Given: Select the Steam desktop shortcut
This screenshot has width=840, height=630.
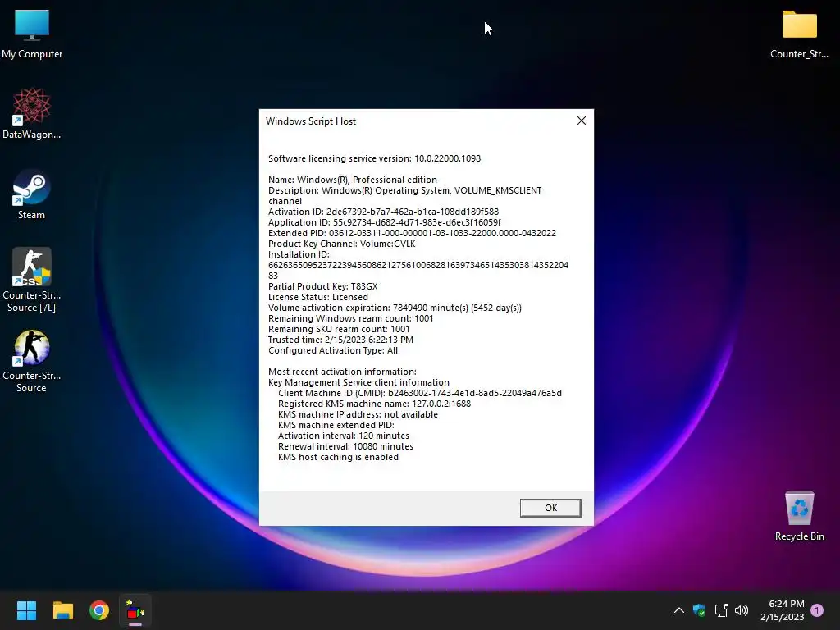Looking at the screenshot, I should point(32,194).
